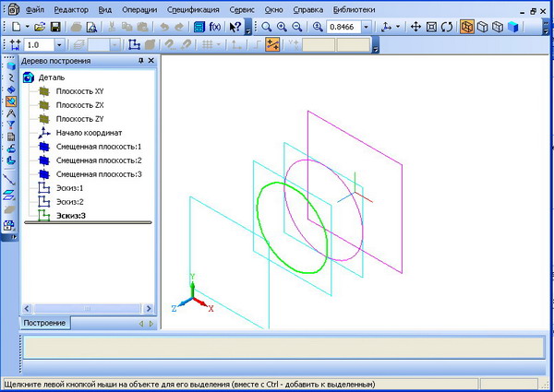Close the Дерево построения panel
This screenshot has height=392, width=554.
(x=151, y=61)
